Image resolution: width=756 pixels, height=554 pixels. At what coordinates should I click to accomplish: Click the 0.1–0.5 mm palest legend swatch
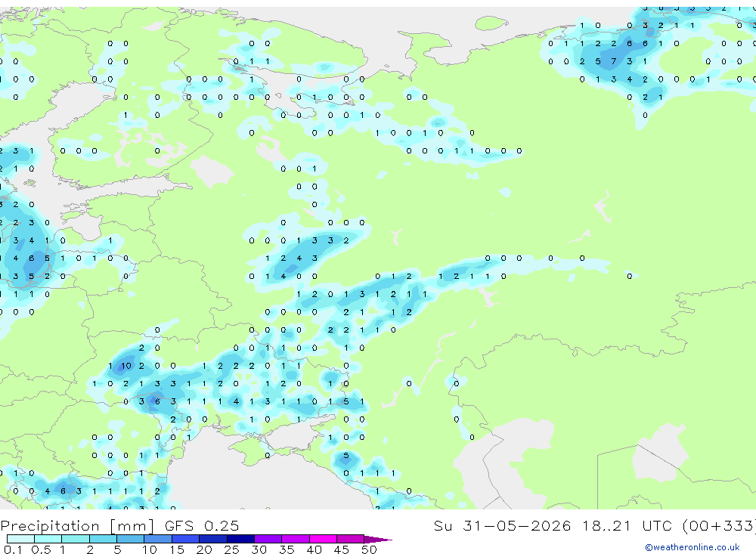20,539
